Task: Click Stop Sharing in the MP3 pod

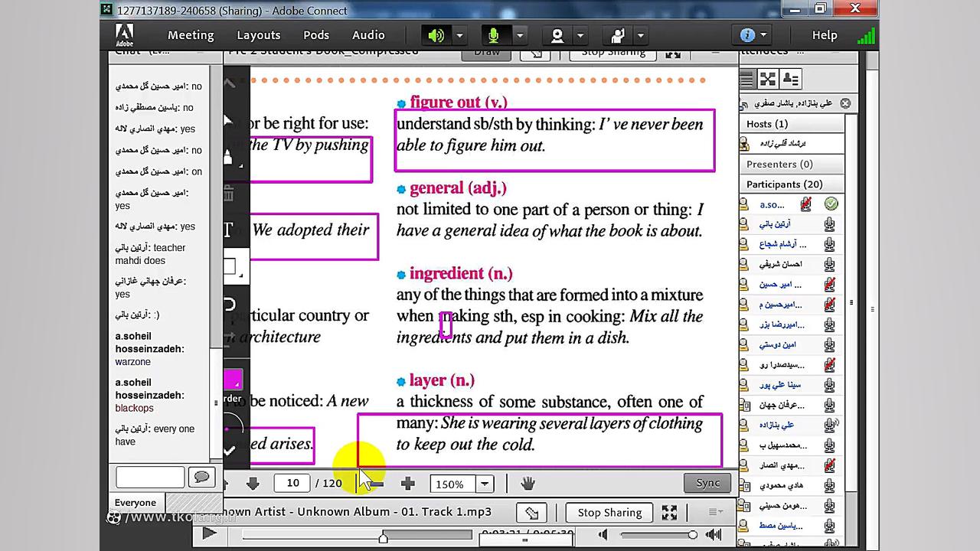Action: pos(609,513)
